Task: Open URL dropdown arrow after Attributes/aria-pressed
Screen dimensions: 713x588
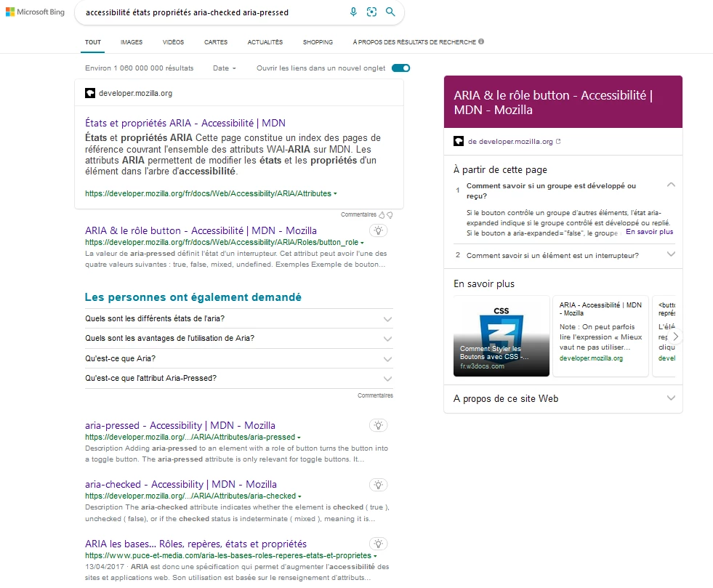Action: [299, 438]
